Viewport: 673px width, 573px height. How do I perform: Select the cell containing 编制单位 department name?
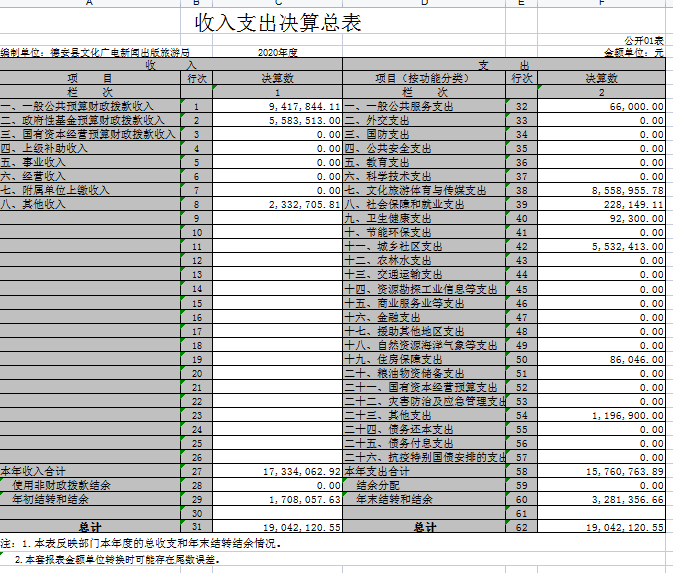[95, 52]
